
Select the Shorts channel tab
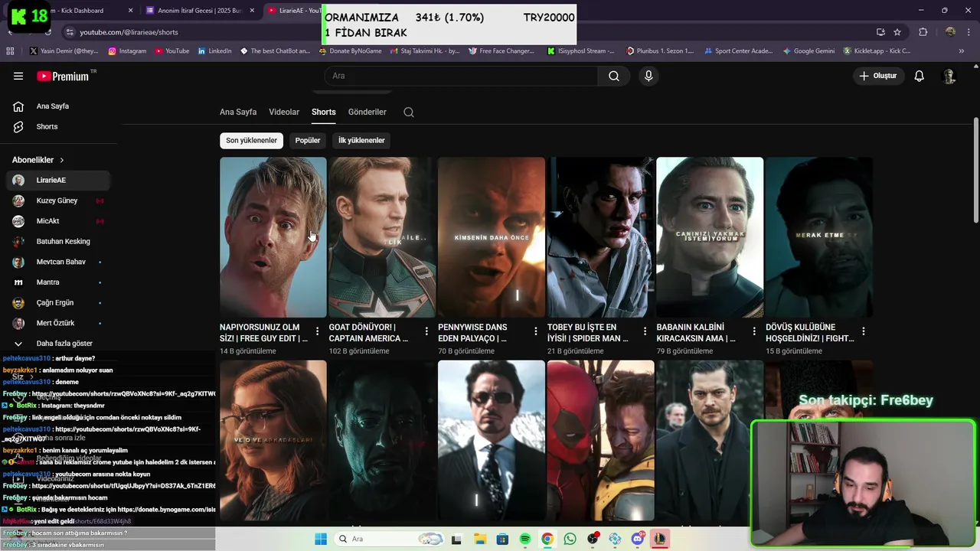[323, 112]
